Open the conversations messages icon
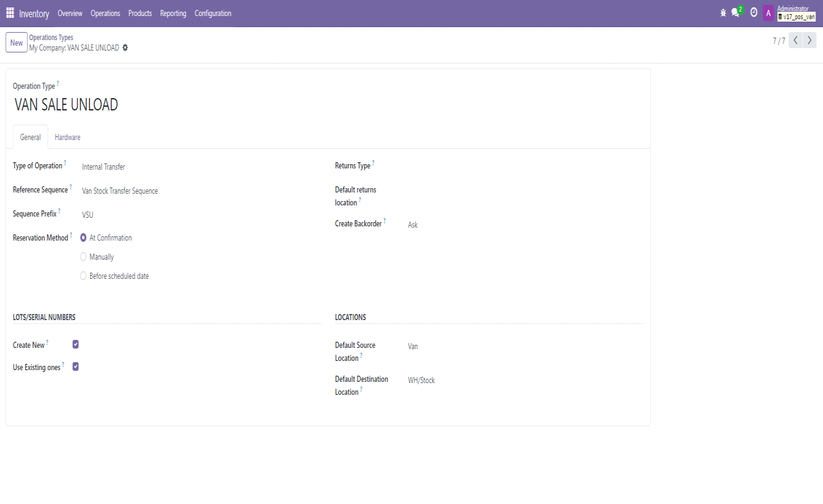 click(x=735, y=13)
